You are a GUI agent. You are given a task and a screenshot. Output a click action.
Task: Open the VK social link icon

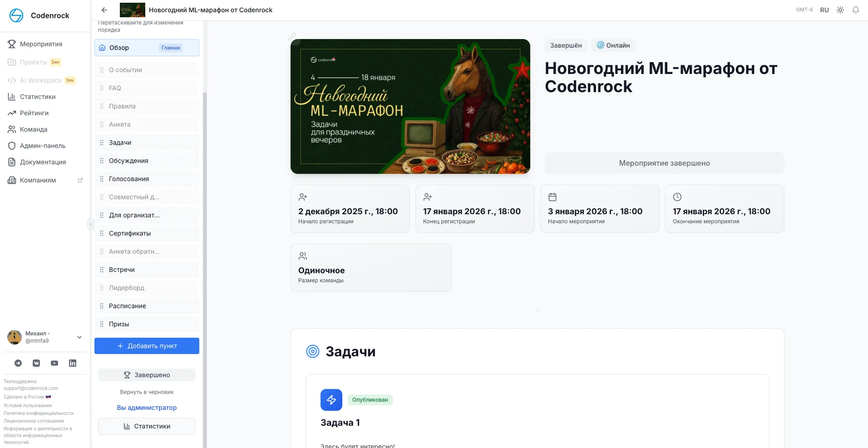36,363
